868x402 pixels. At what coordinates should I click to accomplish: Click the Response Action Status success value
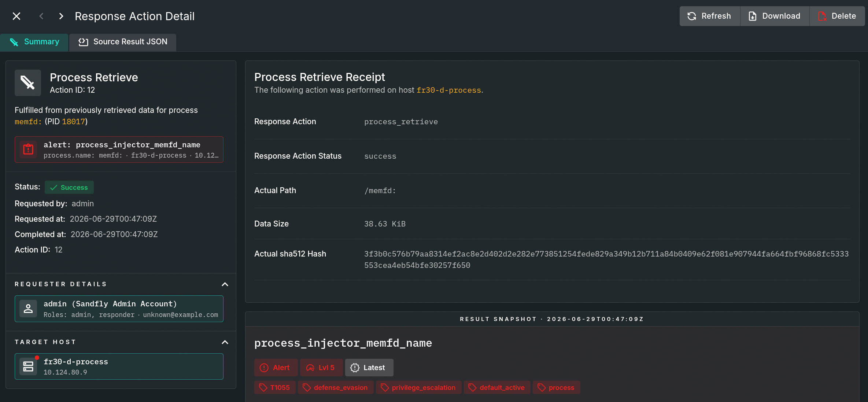pos(380,156)
